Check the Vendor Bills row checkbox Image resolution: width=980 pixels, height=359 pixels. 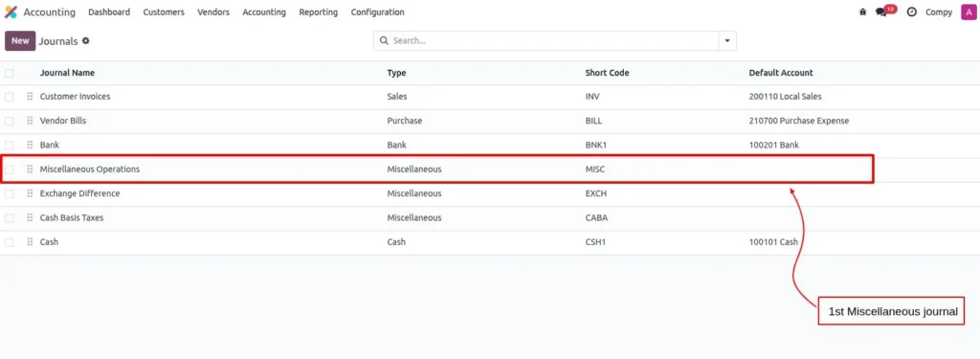point(9,121)
